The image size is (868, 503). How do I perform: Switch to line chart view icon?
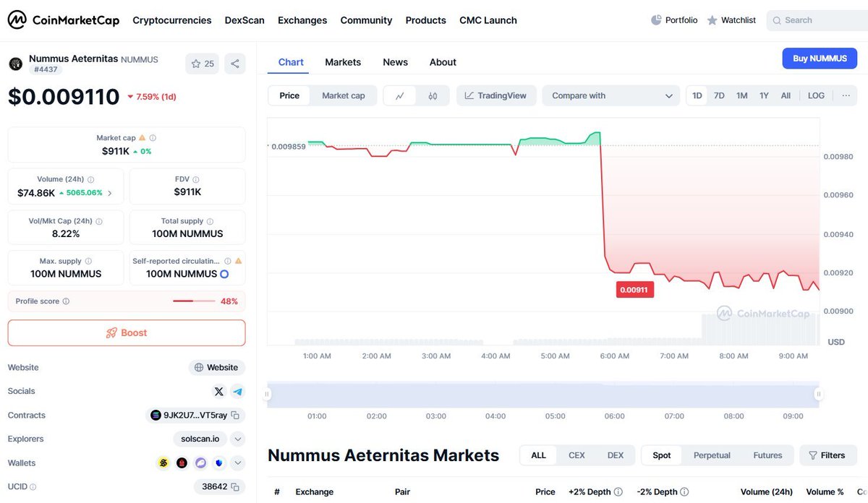(400, 95)
